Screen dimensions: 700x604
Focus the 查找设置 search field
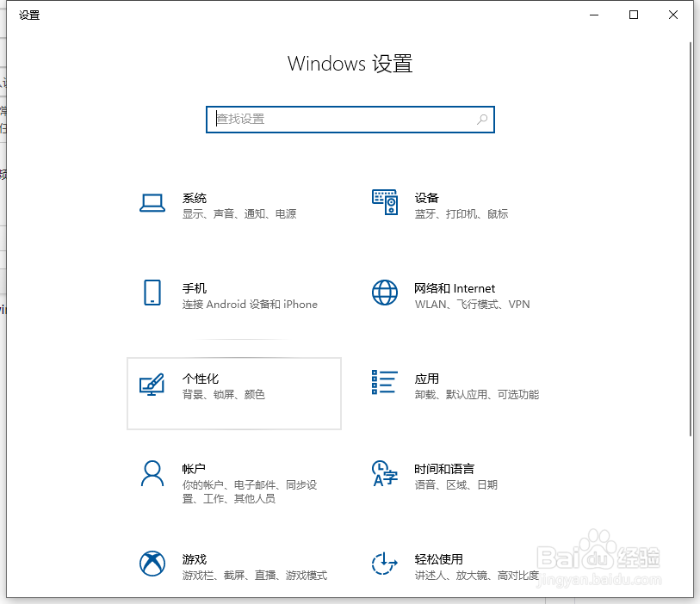coord(350,120)
